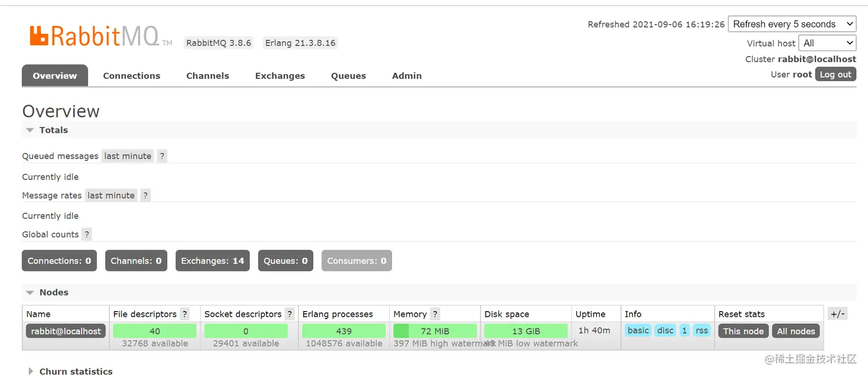The height and width of the screenshot is (376, 868).
Task: Change Queued messages last minute range
Action: click(x=127, y=156)
